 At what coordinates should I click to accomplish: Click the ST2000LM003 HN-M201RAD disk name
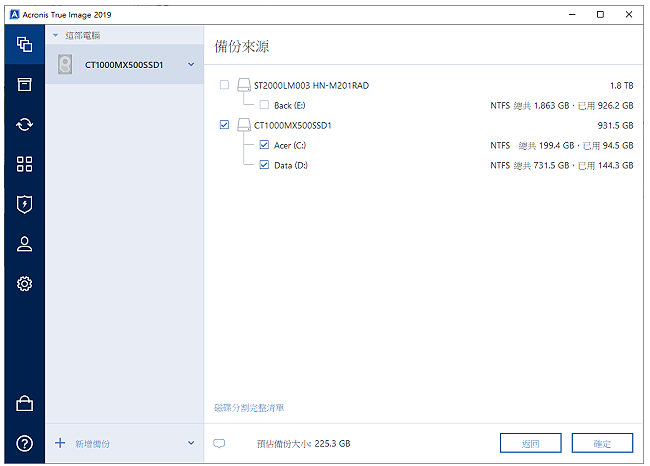pyautogui.click(x=311, y=85)
